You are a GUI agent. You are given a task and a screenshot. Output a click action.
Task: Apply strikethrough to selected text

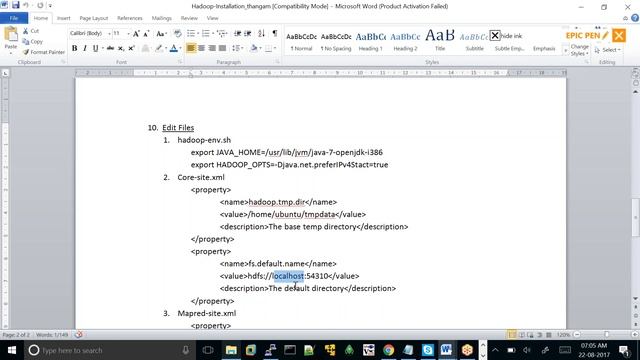tap(110, 48)
